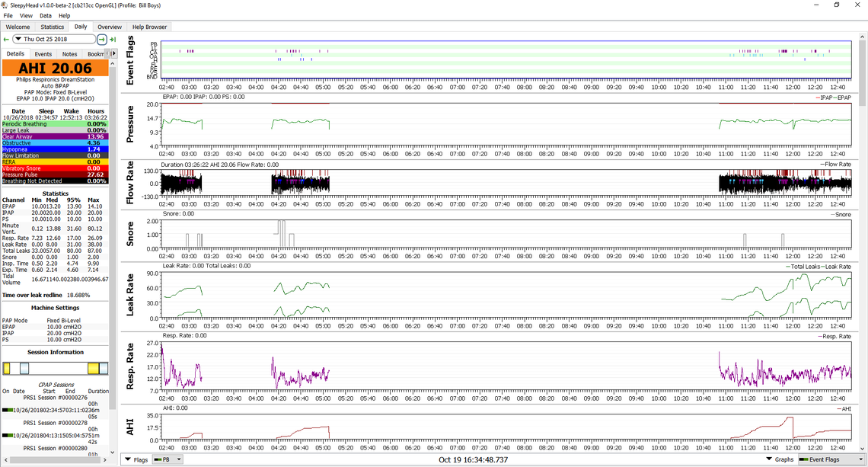Open the Help Browser tab
The image size is (868, 467).
(x=149, y=27)
